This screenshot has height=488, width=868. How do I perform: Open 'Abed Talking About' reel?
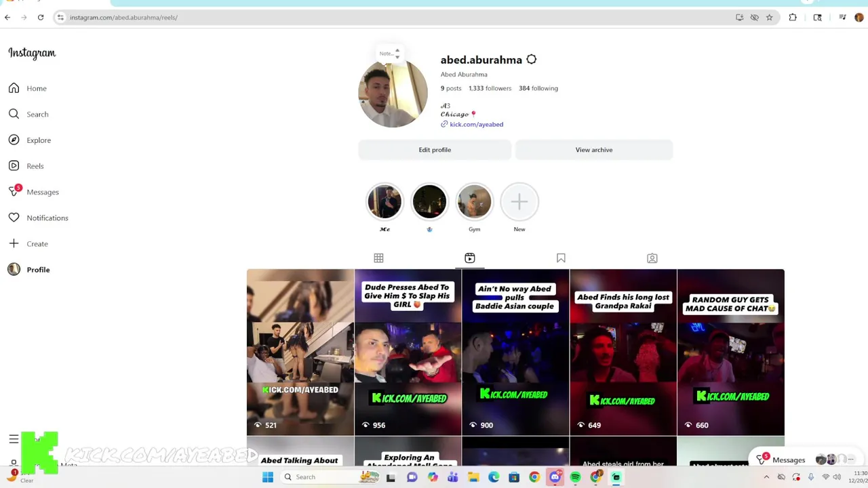point(300,451)
